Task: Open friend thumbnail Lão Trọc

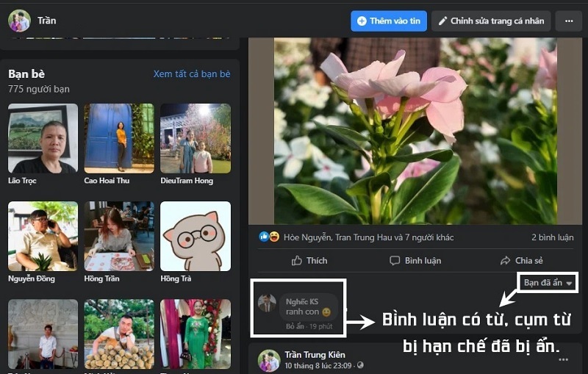Action: coord(43,138)
